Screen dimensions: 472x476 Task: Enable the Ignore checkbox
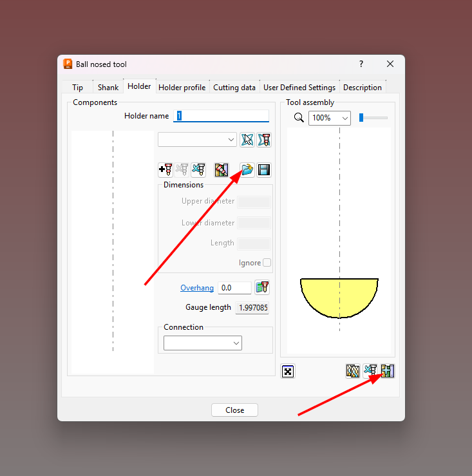tap(267, 263)
